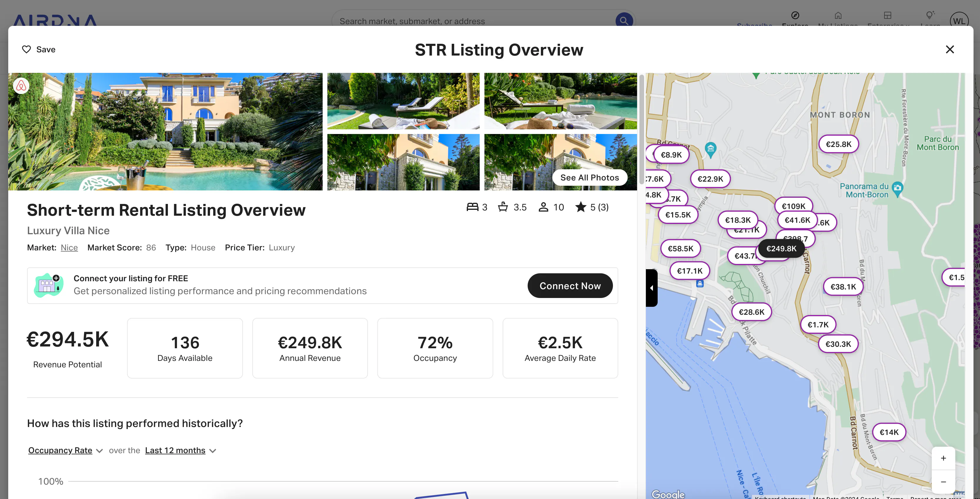Click the Learn lightbulb icon

pyautogui.click(x=930, y=15)
